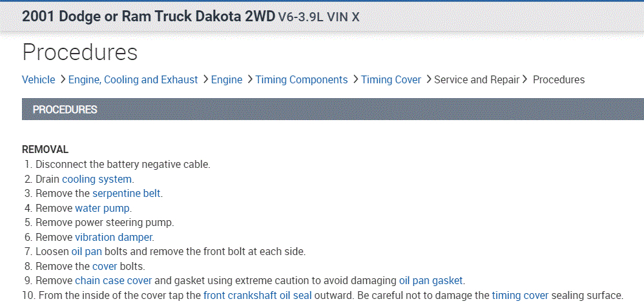The height and width of the screenshot is (308, 644).
Task: Click the cover link in step 8
Action: click(105, 266)
